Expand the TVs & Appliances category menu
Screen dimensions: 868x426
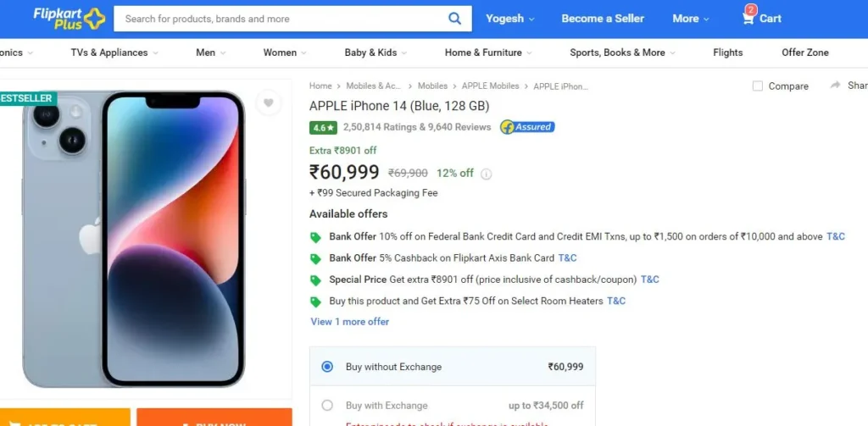point(114,53)
